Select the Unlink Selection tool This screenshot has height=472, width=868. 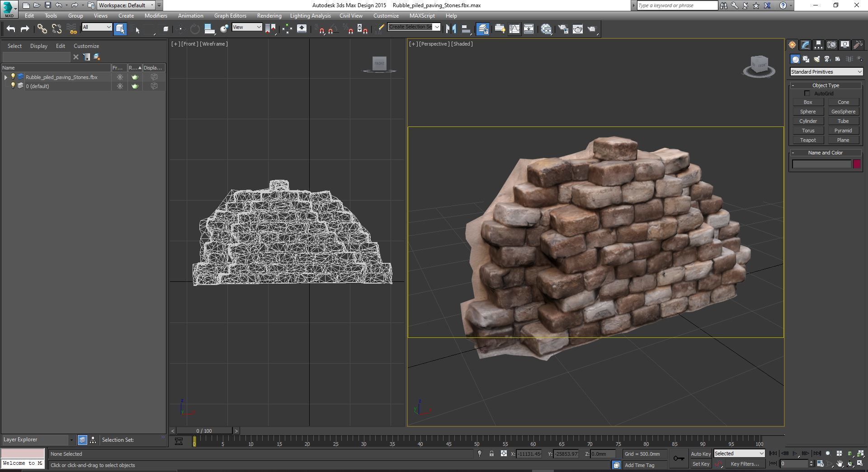click(x=57, y=29)
